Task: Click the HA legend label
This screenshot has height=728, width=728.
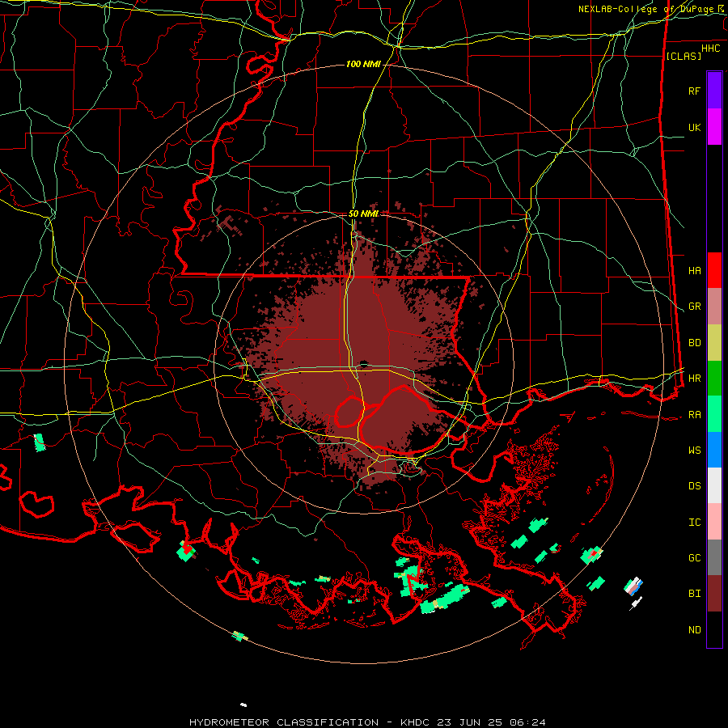Action: (x=694, y=271)
